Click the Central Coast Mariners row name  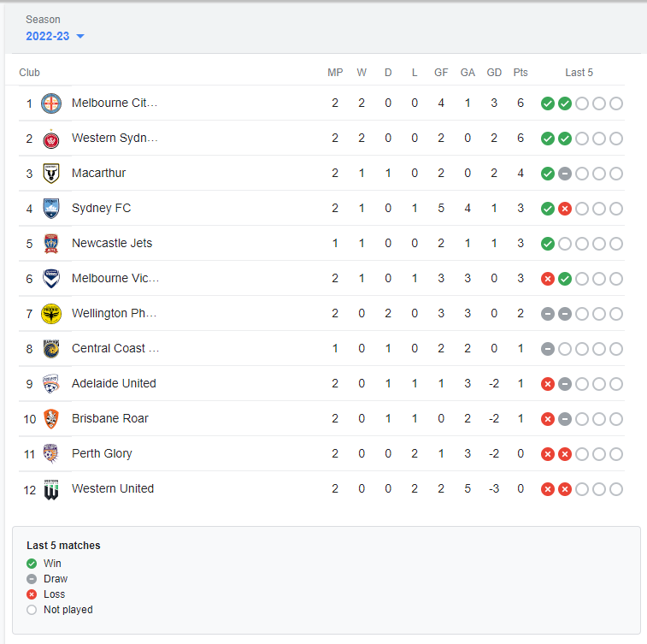click(115, 348)
